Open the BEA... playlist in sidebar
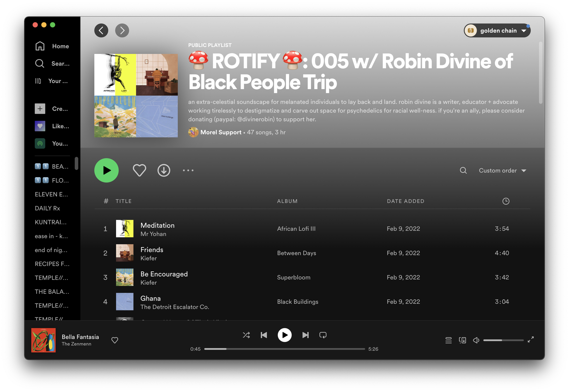The height and width of the screenshot is (392, 569). pyautogui.click(x=52, y=166)
